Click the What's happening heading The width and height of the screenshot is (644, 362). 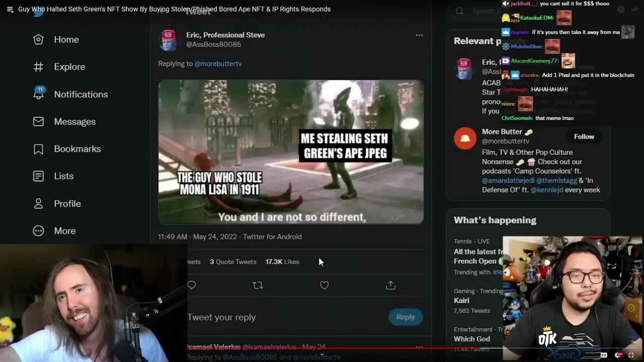(x=495, y=220)
